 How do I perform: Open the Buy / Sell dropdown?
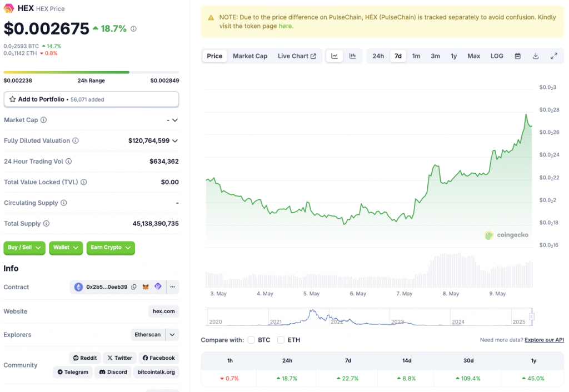(x=24, y=247)
